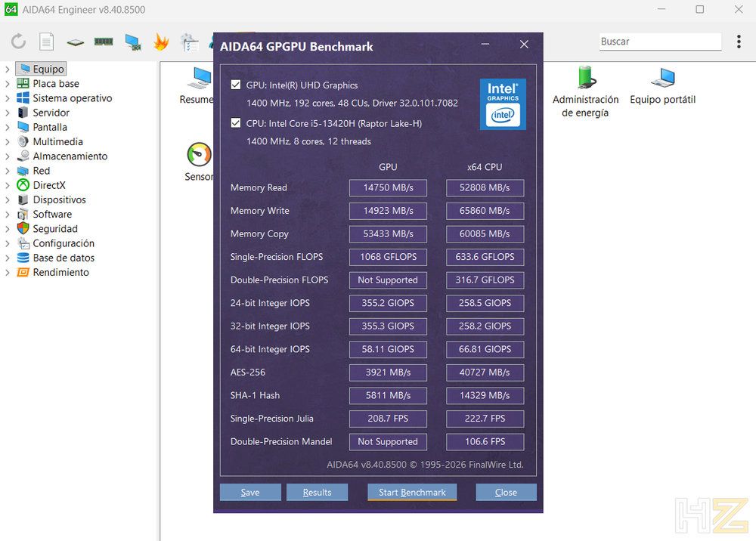Click the Buscar search field
The image size is (756, 541).
[660, 42]
